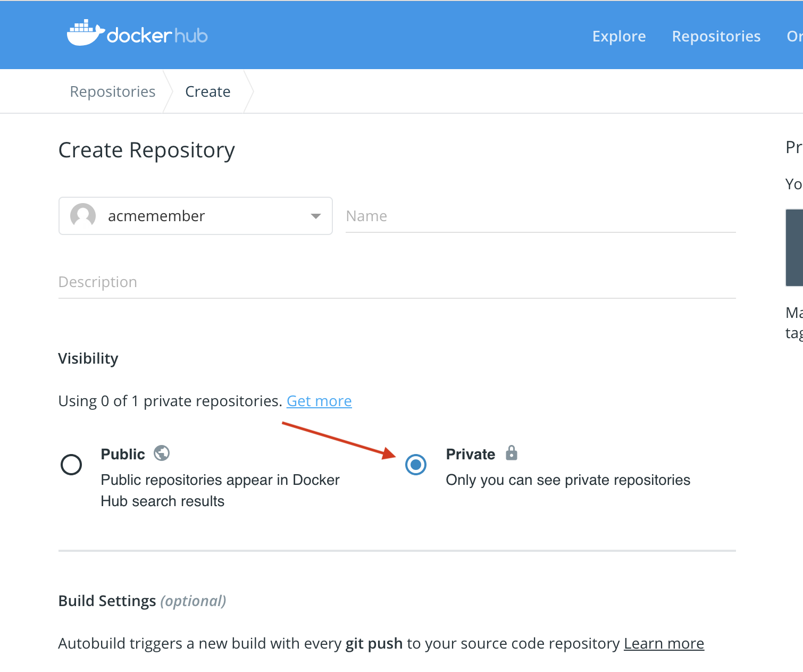The height and width of the screenshot is (672, 803).
Task: Click the avatar icon in the namespace selector
Action: (82, 216)
